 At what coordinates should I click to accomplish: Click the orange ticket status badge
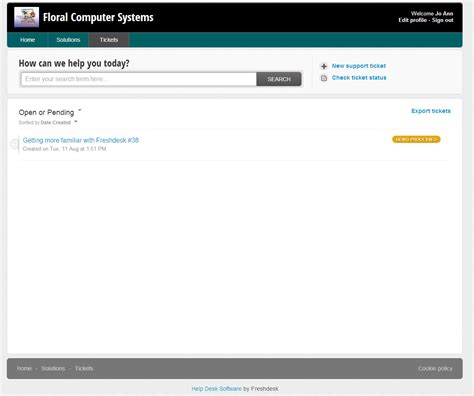click(x=416, y=139)
